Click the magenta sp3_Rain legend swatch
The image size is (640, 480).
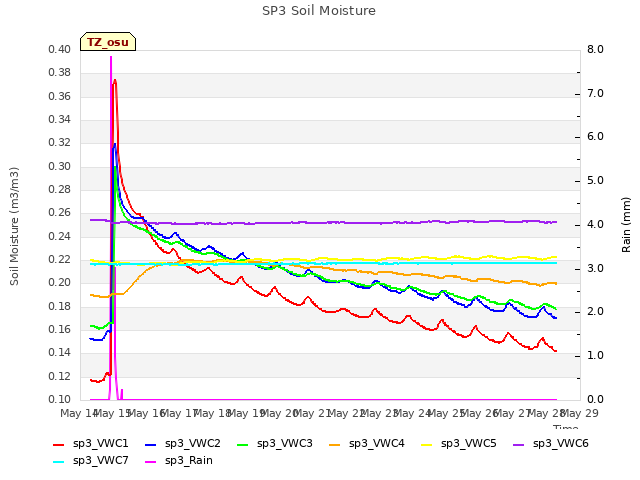[151, 462]
